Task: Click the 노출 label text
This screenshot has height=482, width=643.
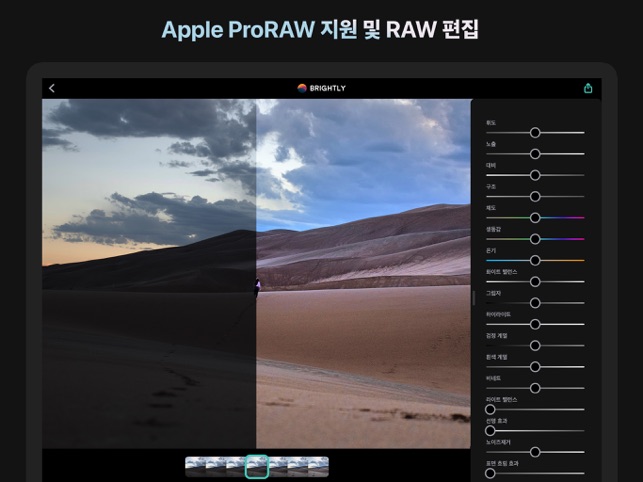Action: click(x=491, y=144)
